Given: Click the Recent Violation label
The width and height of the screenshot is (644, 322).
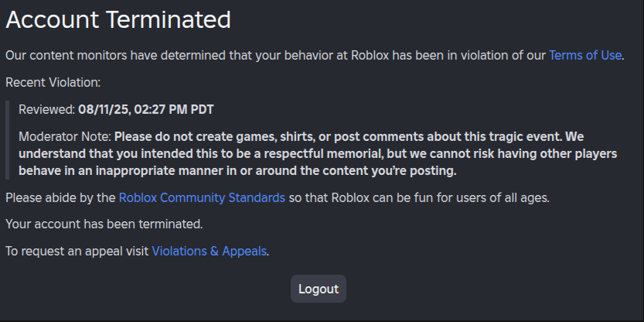Looking at the screenshot, I should 53,82.
